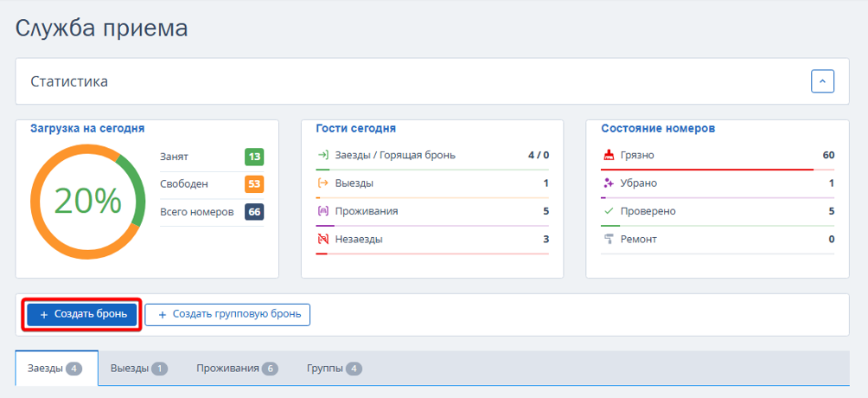Click the arrivals icon next to Заезды
The height and width of the screenshot is (398, 868).
(323, 156)
